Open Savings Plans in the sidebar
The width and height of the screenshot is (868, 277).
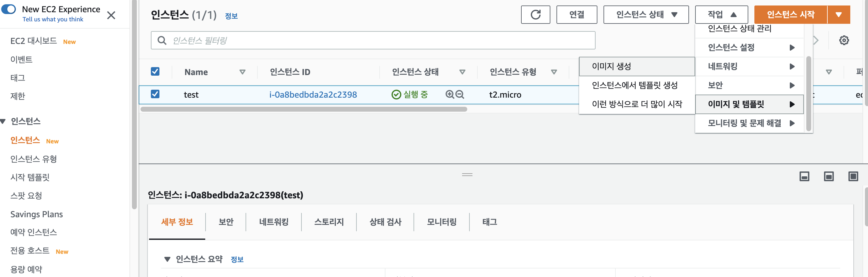pyautogui.click(x=36, y=214)
